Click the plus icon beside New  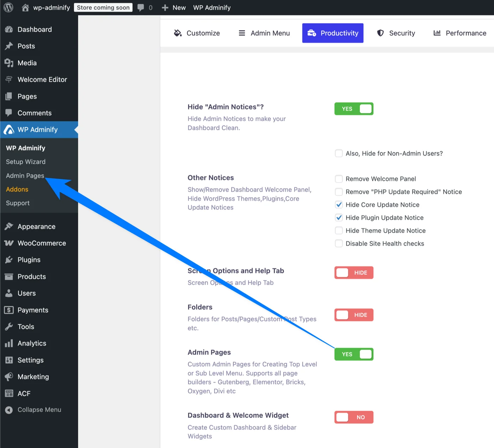(x=165, y=8)
